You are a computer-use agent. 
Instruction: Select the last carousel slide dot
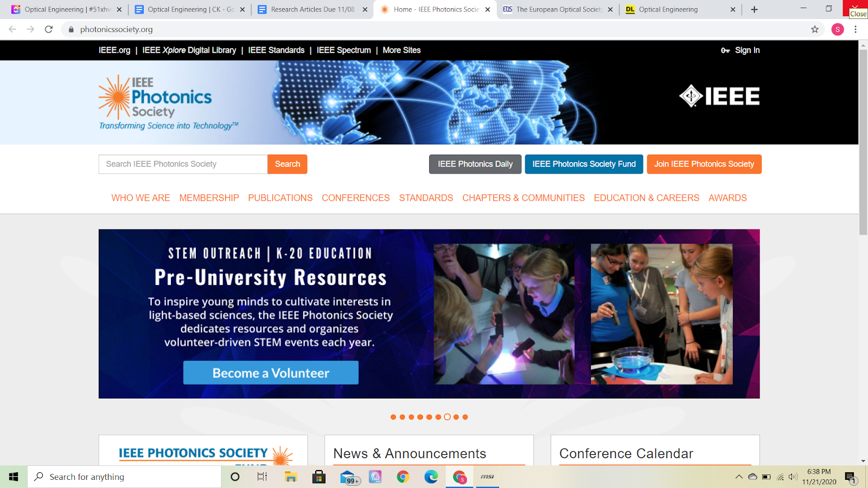tap(465, 417)
